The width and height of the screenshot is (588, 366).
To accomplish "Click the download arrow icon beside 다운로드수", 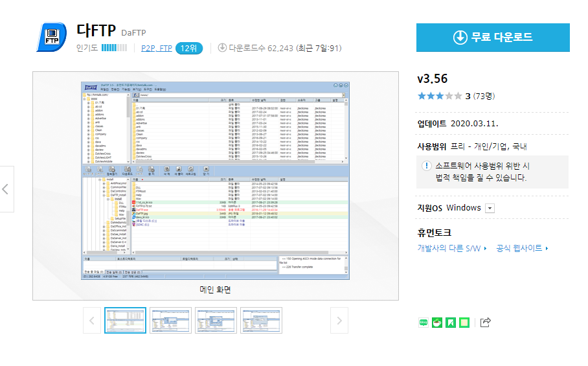I will click(222, 48).
